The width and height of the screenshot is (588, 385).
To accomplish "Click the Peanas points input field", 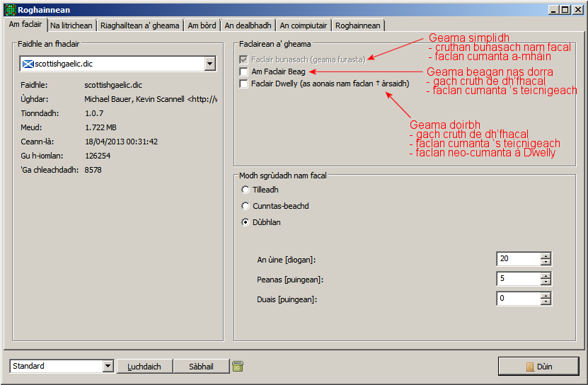I will 518,279.
